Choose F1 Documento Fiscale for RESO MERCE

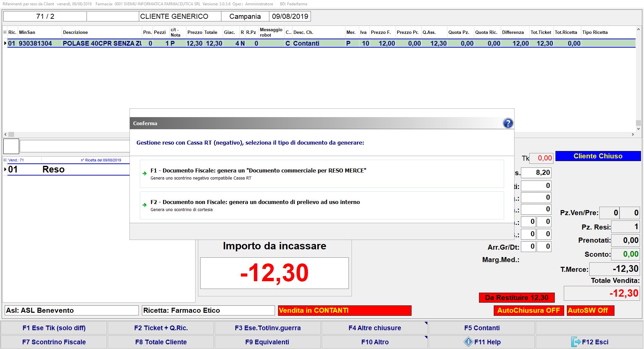[258, 170]
